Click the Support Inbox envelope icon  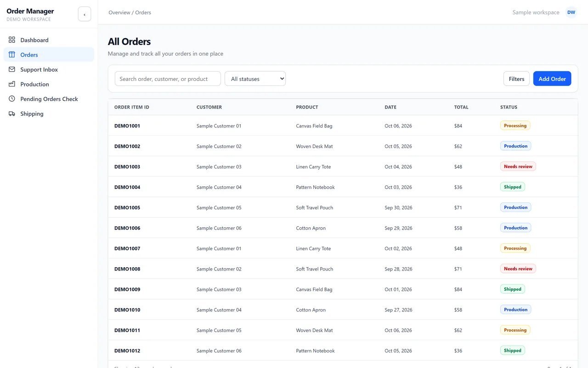12,69
